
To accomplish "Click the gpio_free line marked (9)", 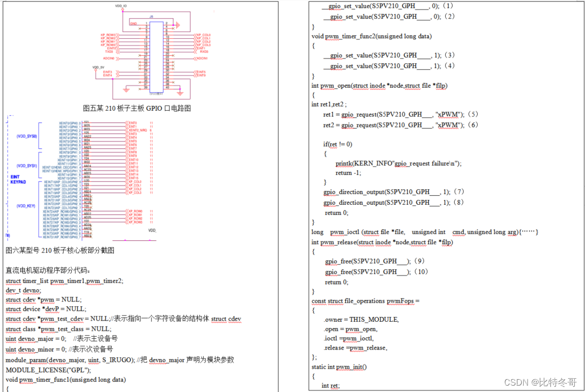I will pyautogui.click(x=375, y=261).
